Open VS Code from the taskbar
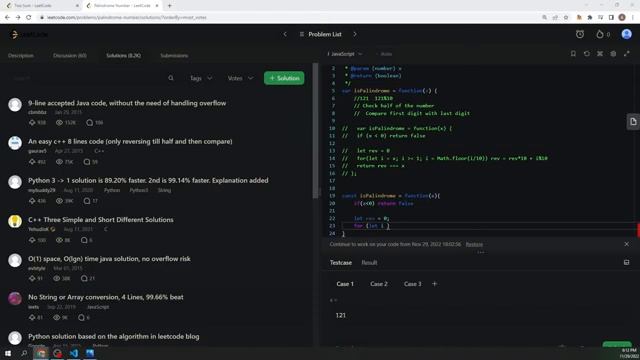Viewport: 640px width, 360px height. [74, 353]
